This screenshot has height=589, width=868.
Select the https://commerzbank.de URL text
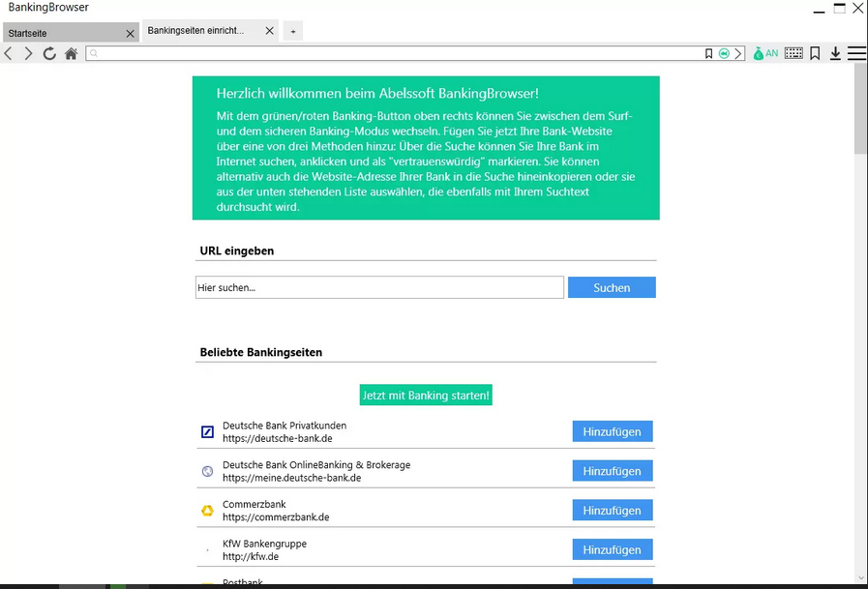276,517
